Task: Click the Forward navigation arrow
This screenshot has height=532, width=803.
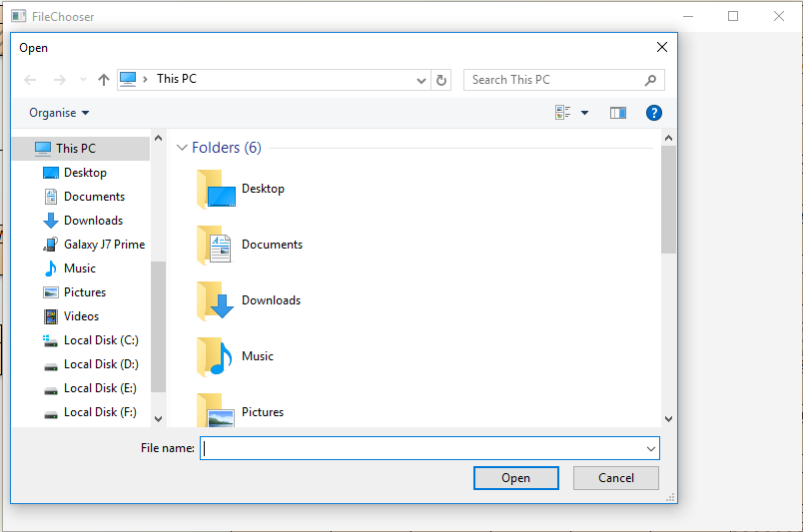Action: (x=59, y=80)
